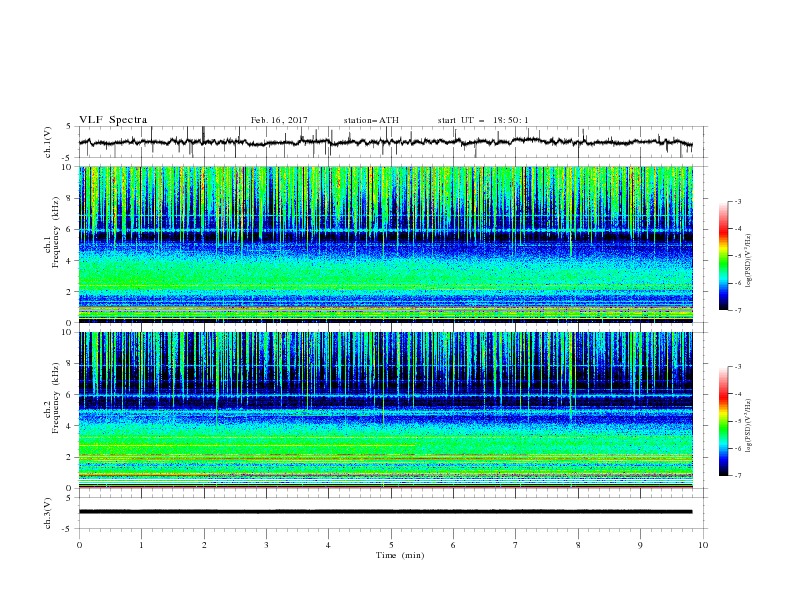792x612 pixels.
Task: Click the color bar beside ch.1 spectrogram
Action: [x=723, y=256]
